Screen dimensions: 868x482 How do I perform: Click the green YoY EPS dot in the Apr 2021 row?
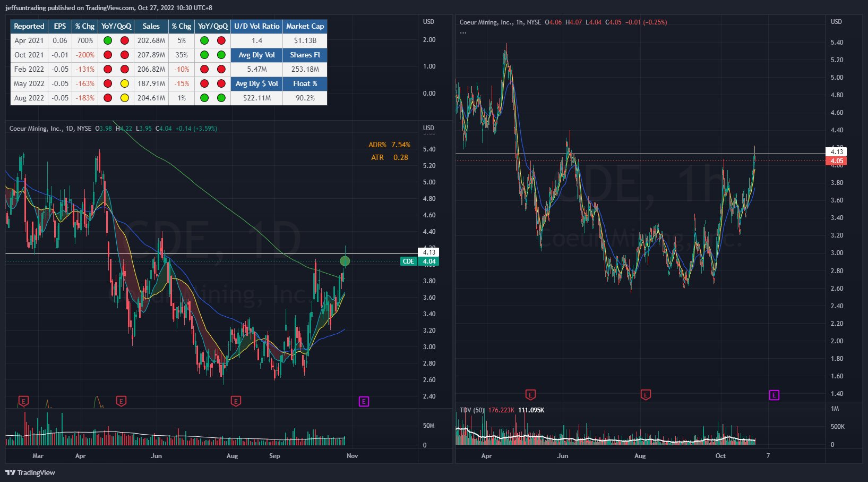108,40
